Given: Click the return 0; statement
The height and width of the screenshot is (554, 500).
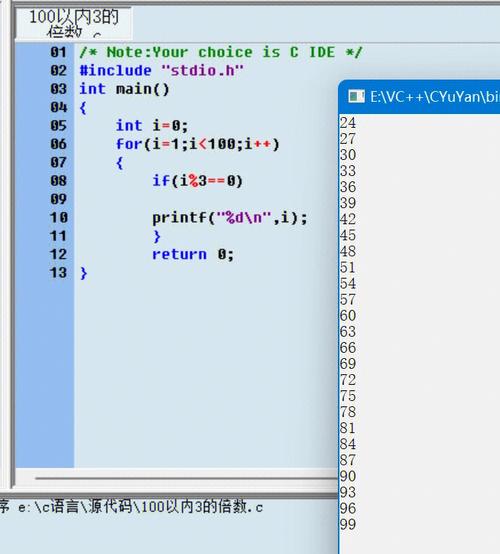Looking at the screenshot, I should [x=193, y=254].
